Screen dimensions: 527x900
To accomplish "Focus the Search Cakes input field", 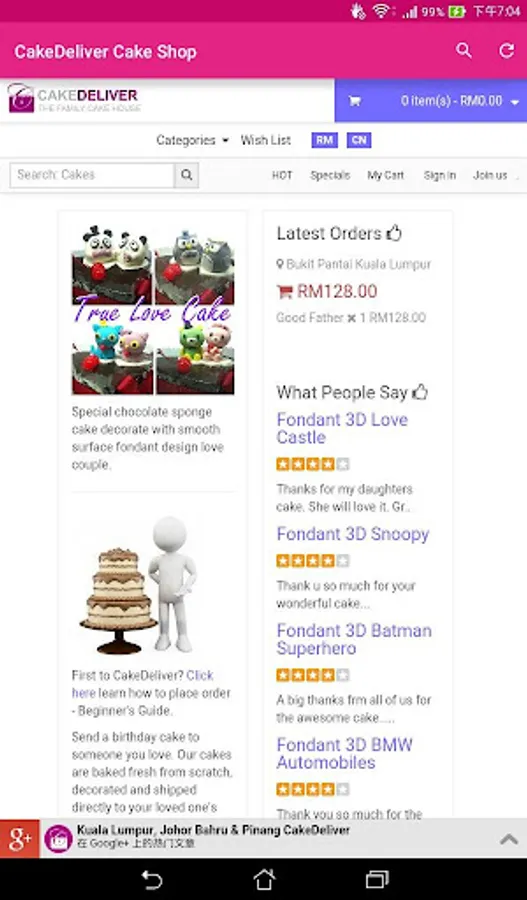I will (92, 175).
